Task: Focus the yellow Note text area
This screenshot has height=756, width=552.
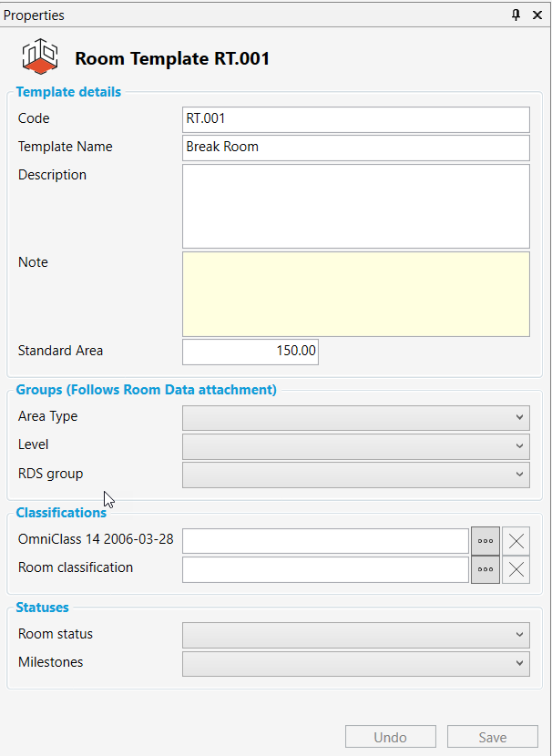Action: (355, 294)
